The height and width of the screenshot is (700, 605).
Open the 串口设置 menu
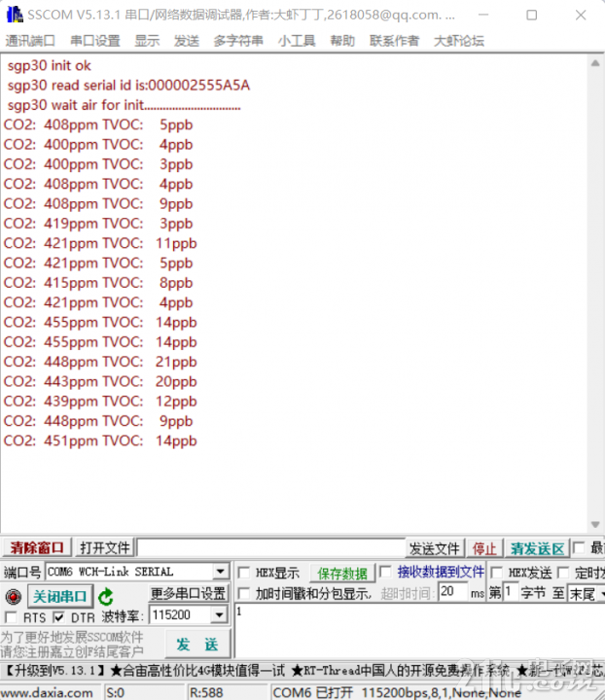point(95,41)
